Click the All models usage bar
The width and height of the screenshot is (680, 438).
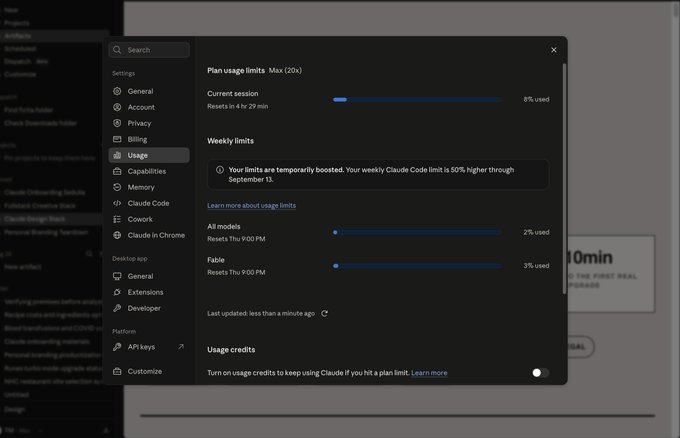417,232
